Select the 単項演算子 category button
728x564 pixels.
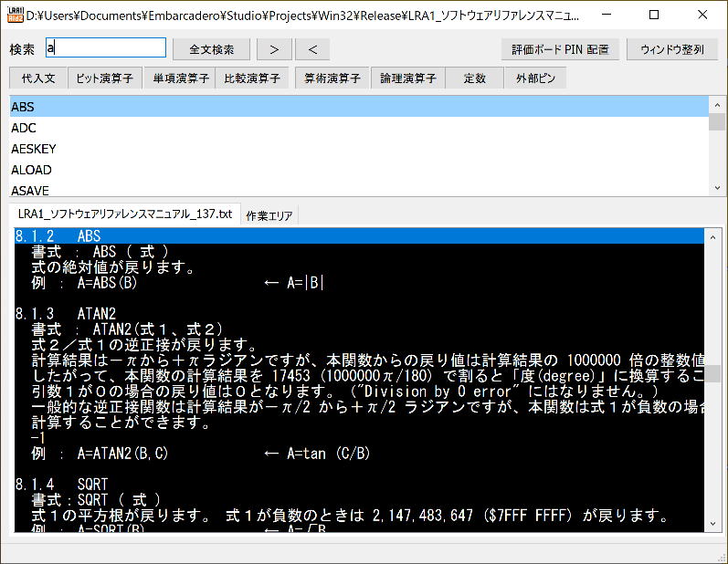point(181,78)
